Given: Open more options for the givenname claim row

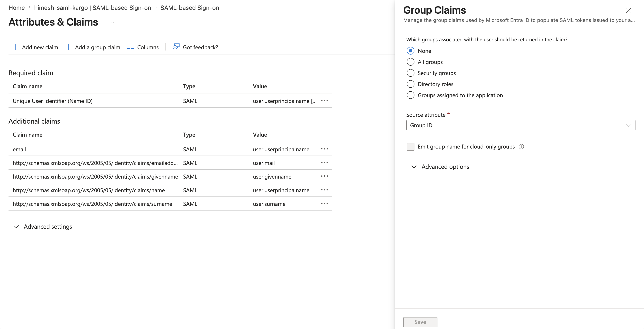Looking at the screenshot, I should [x=324, y=176].
